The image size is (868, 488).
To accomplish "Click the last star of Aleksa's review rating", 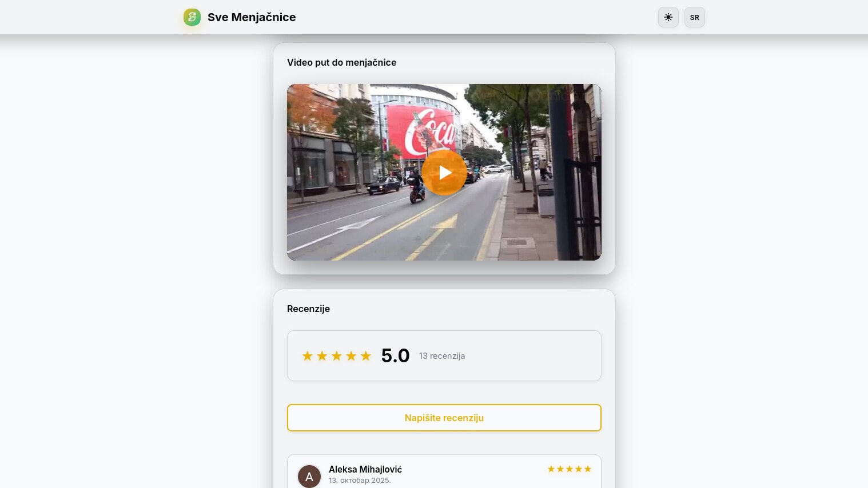I will click(588, 469).
